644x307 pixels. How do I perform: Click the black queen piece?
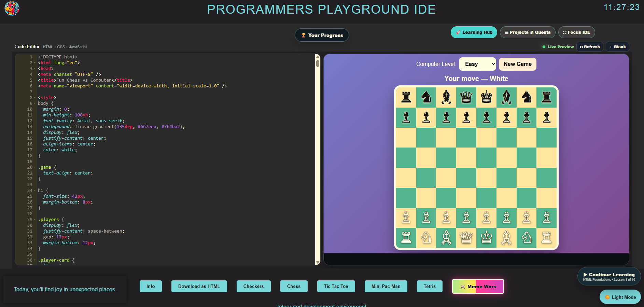pos(466,97)
